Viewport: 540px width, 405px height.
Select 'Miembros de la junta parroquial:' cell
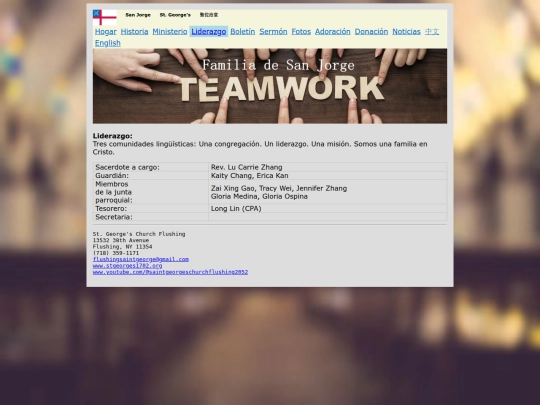tap(151, 192)
